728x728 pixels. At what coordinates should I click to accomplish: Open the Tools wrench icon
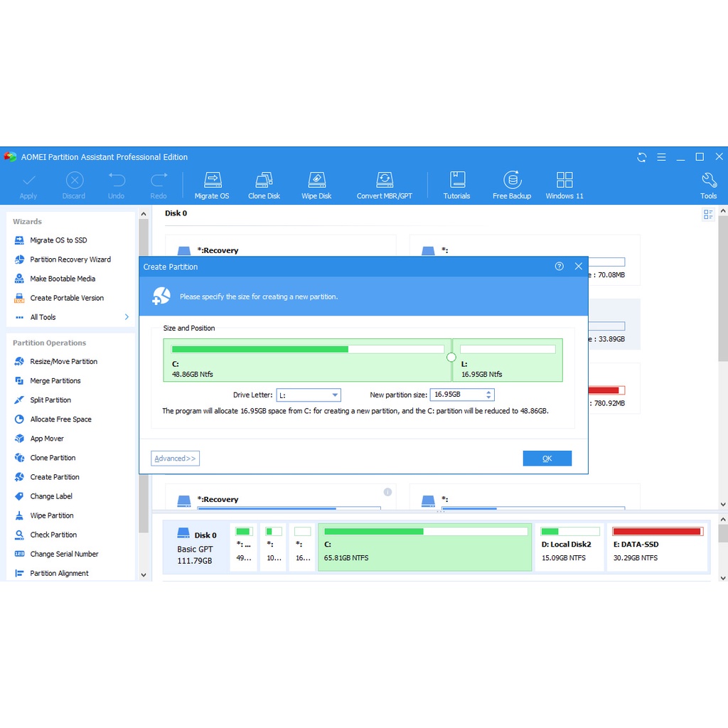pyautogui.click(x=709, y=186)
